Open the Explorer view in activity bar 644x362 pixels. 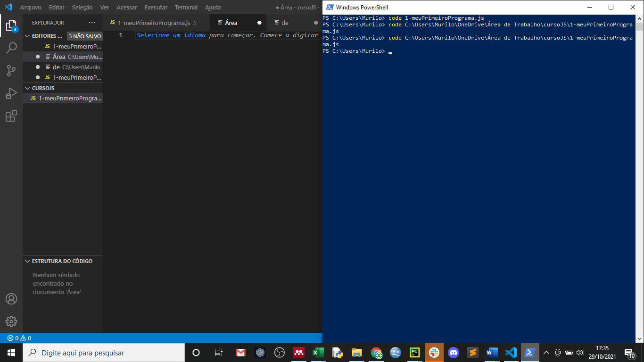click(11, 25)
